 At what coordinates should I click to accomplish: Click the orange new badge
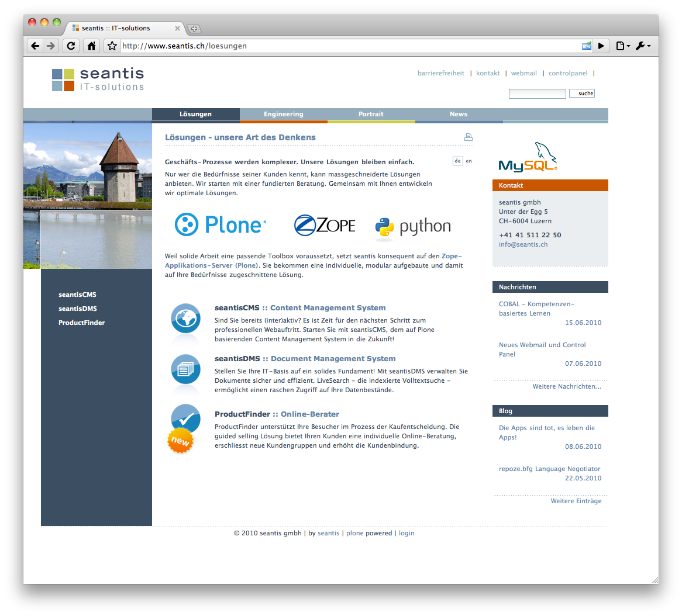point(180,441)
